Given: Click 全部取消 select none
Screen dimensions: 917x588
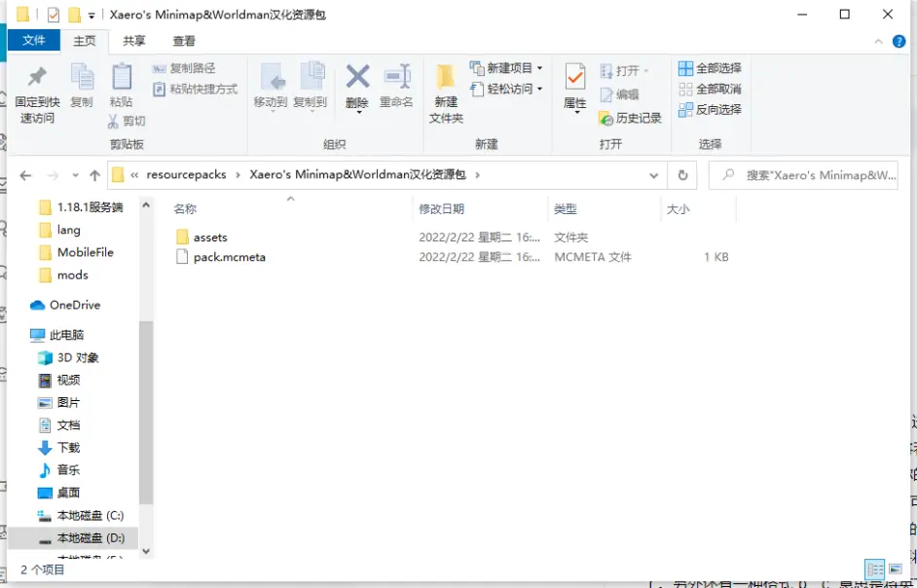Looking at the screenshot, I should coord(710,89).
